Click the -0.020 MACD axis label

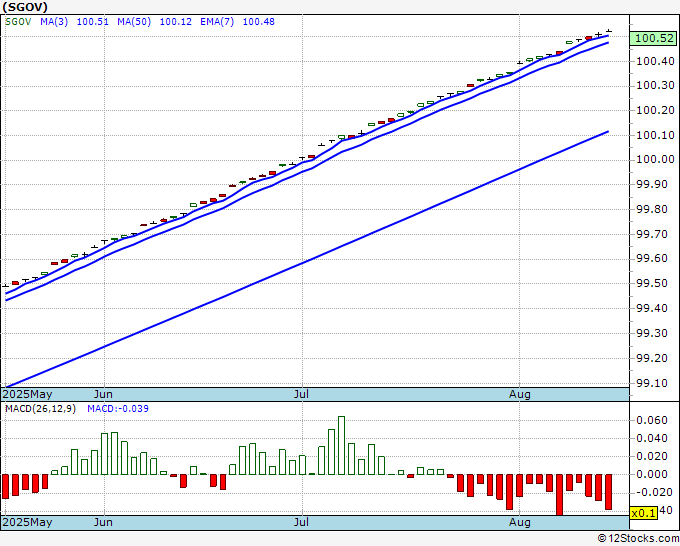click(x=652, y=493)
